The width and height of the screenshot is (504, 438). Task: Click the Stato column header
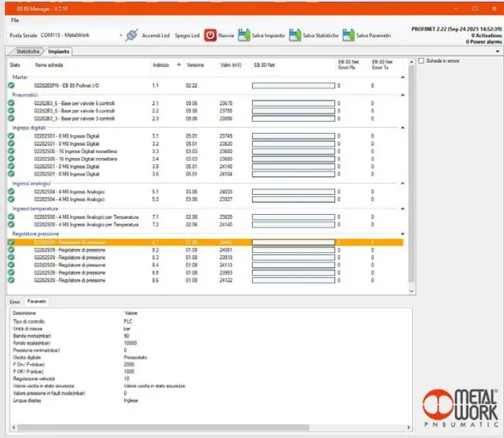(14, 65)
